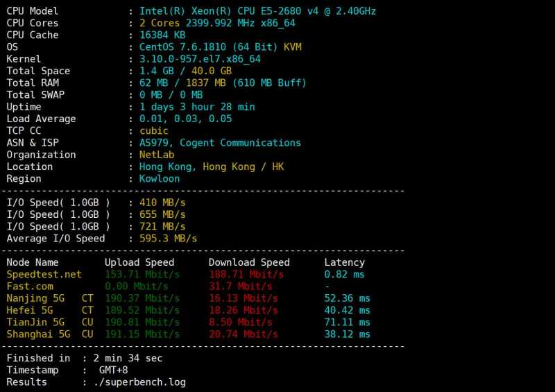
Task: Click the TCP CC value cubic
Action: 154,130
